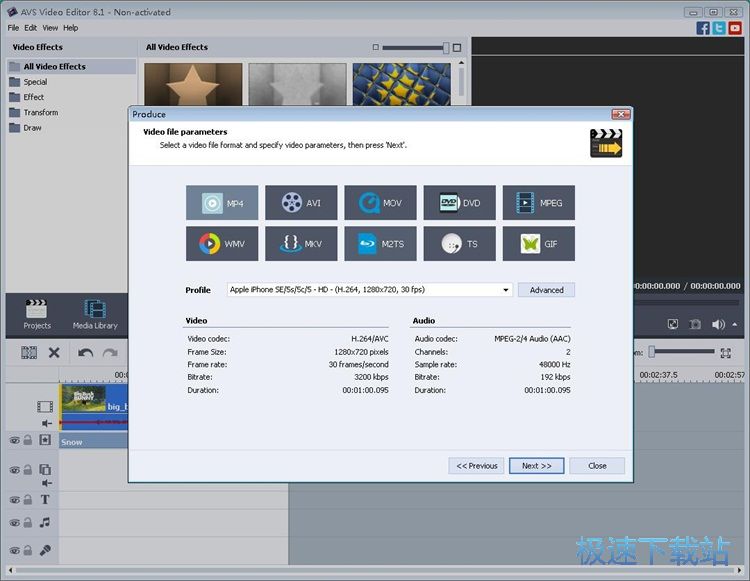Image resolution: width=750 pixels, height=581 pixels.
Task: Open the Twitter share icon
Action: click(x=719, y=28)
